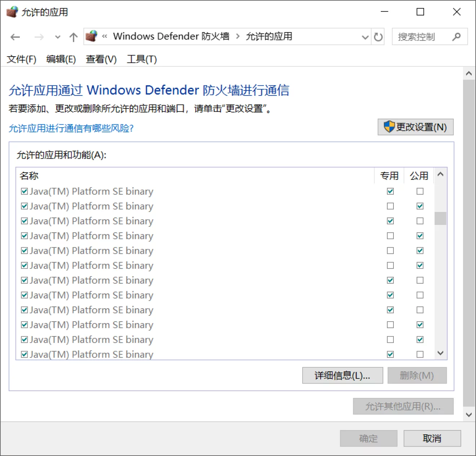
Task: Click the forward navigation arrow
Action: tap(39, 37)
